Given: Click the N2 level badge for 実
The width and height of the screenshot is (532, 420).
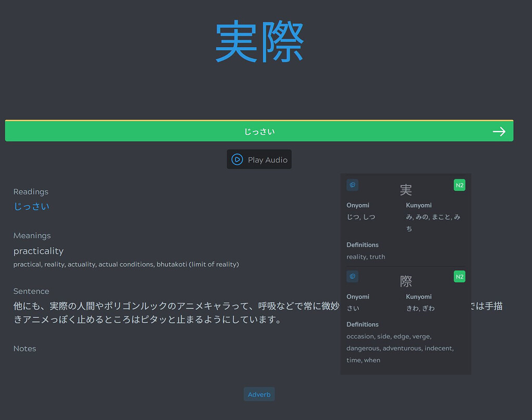Looking at the screenshot, I should click(x=459, y=185).
